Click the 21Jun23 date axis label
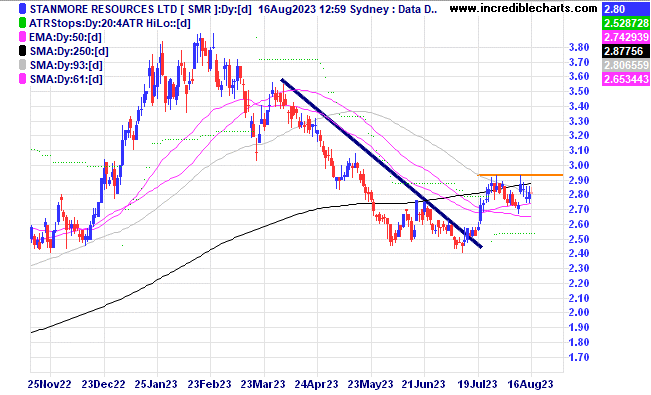The height and width of the screenshot is (395, 651). pos(423,384)
